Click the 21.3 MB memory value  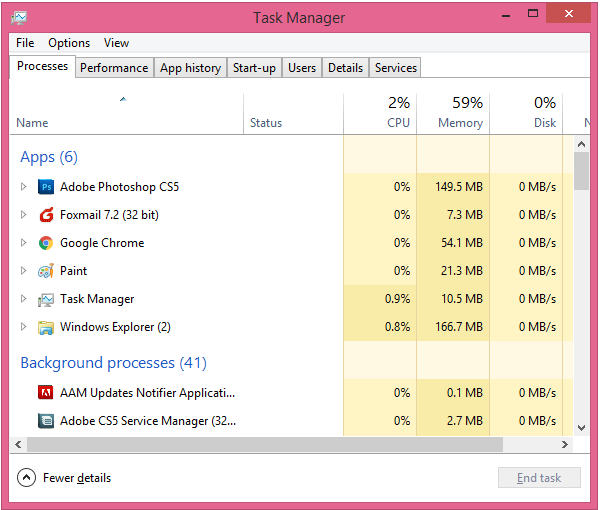(x=462, y=271)
